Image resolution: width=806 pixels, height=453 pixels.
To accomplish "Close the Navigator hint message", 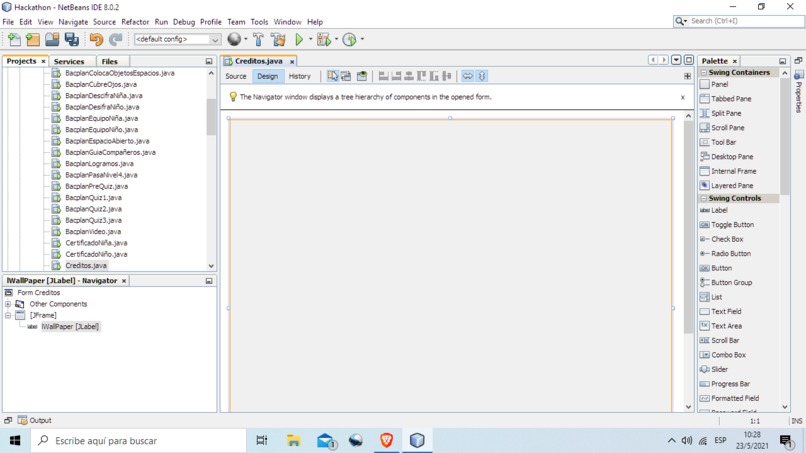I will click(x=683, y=97).
